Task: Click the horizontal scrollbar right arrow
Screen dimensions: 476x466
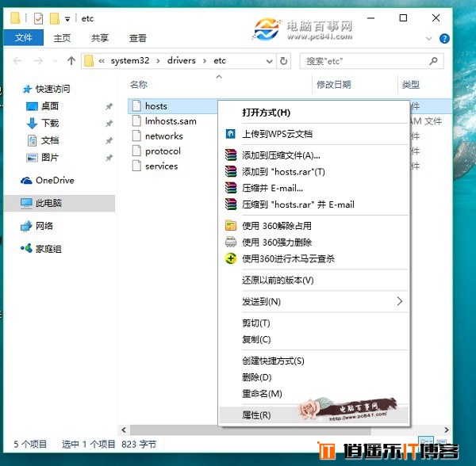Action: tap(446, 430)
